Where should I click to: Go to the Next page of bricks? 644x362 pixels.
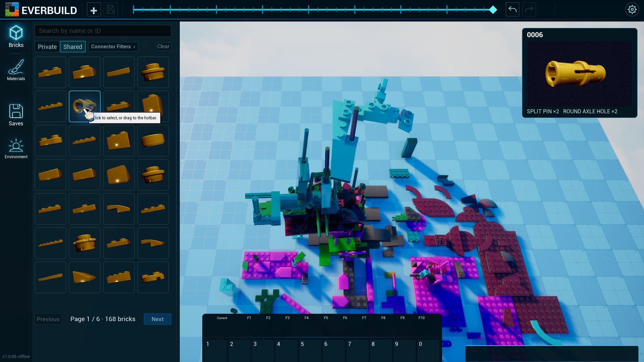pos(157,319)
